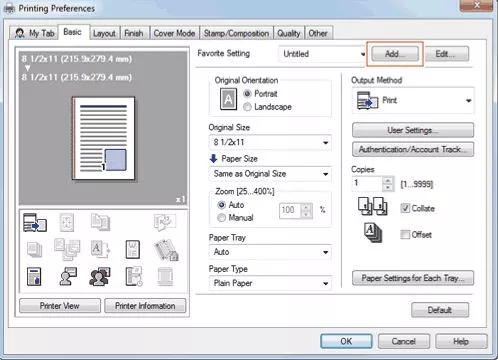Click the zoom value field showing 100
Image resolution: width=498 pixels, height=360 pixels.
click(x=290, y=210)
